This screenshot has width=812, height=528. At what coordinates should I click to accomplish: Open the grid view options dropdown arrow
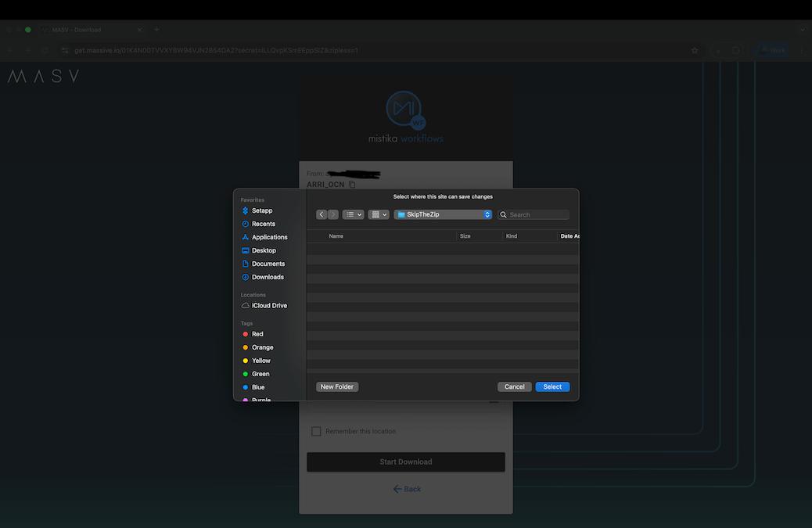point(385,214)
